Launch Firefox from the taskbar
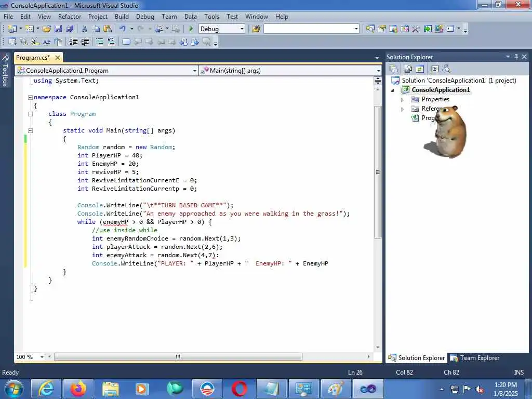Screen dimensions: 532x399 [x=78, y=389]
